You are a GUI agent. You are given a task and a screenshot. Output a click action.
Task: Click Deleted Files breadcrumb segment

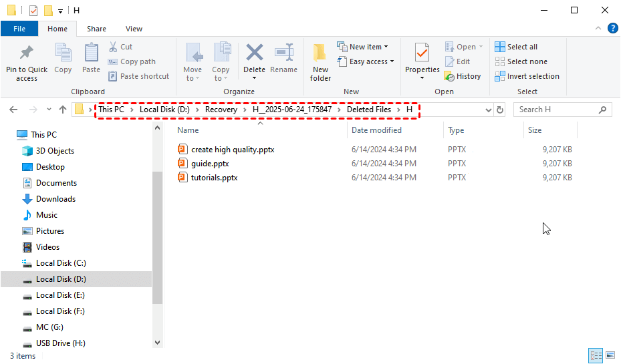click(x=369, y=110)
